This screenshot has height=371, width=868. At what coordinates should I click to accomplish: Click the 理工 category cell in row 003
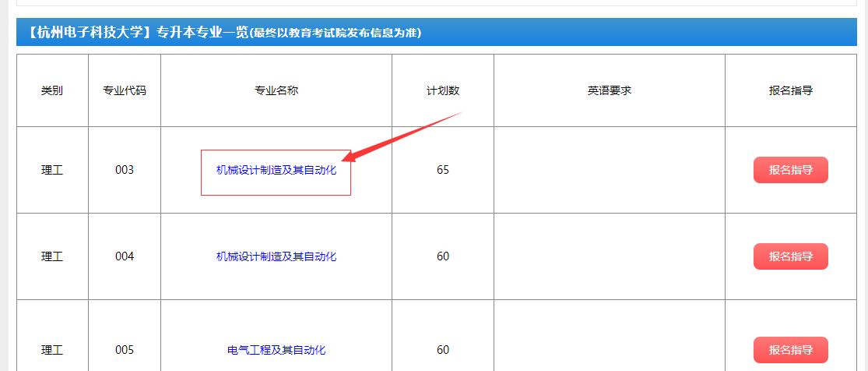[x=52, y=170]
